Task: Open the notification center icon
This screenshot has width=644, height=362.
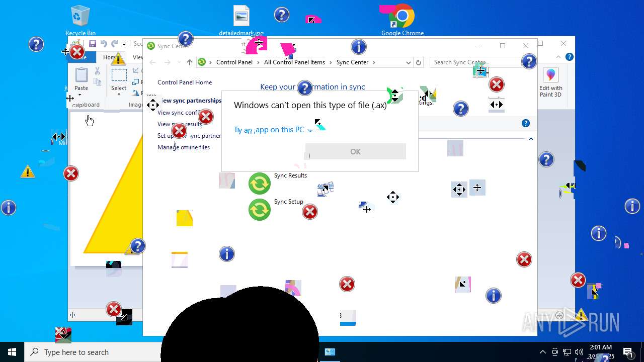Action: pyautogui.click(x=628, y=352)
